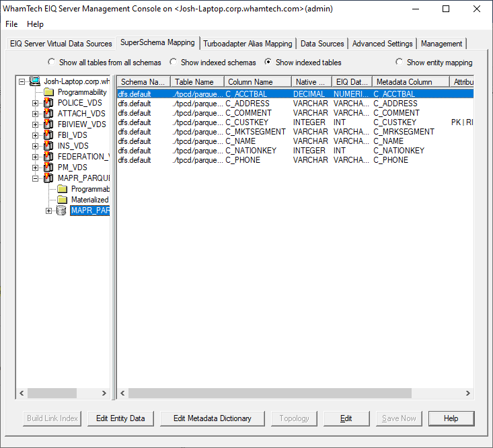Click the FBIVIEW_VDS data source icon
Image resolution: width=493 pixels, height=448 pixels.
pos(48,124)
